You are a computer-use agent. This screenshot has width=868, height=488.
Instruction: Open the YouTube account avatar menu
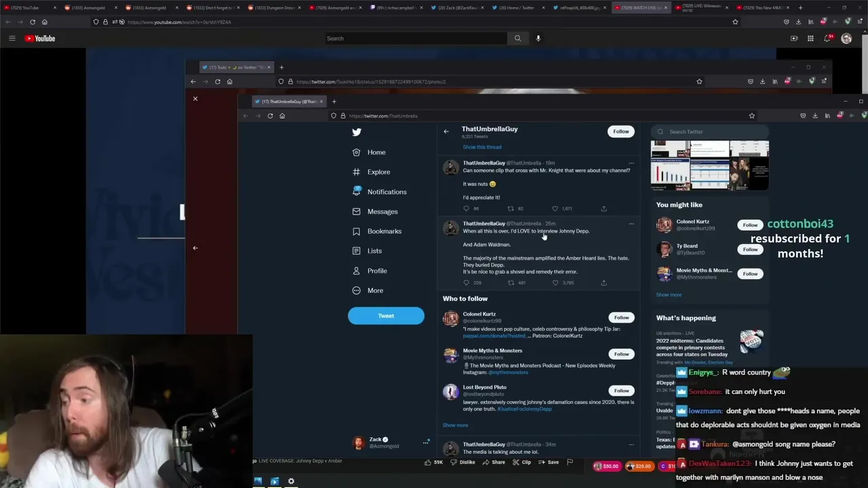point(846,39)
